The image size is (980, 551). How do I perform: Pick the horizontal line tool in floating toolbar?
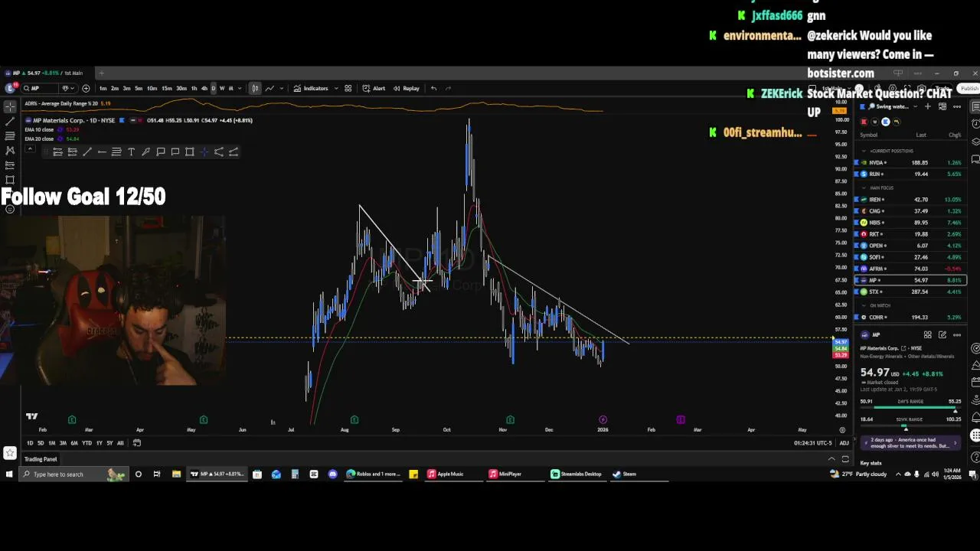click(x=102, y=152)
